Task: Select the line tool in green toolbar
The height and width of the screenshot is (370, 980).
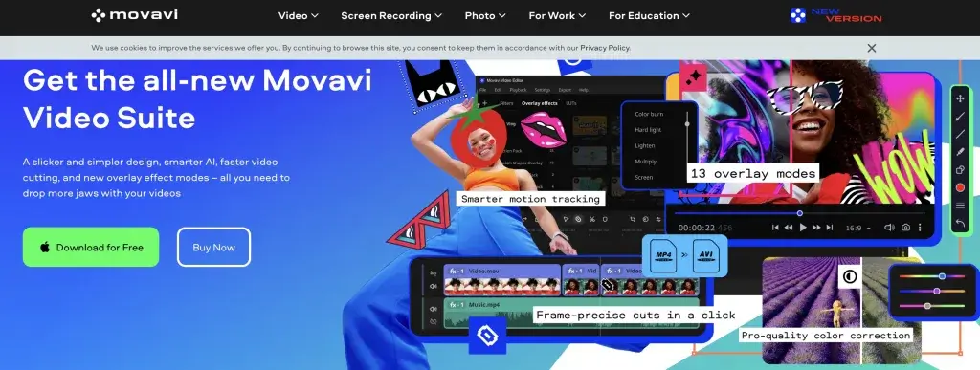Action: (x=961, y=134)
